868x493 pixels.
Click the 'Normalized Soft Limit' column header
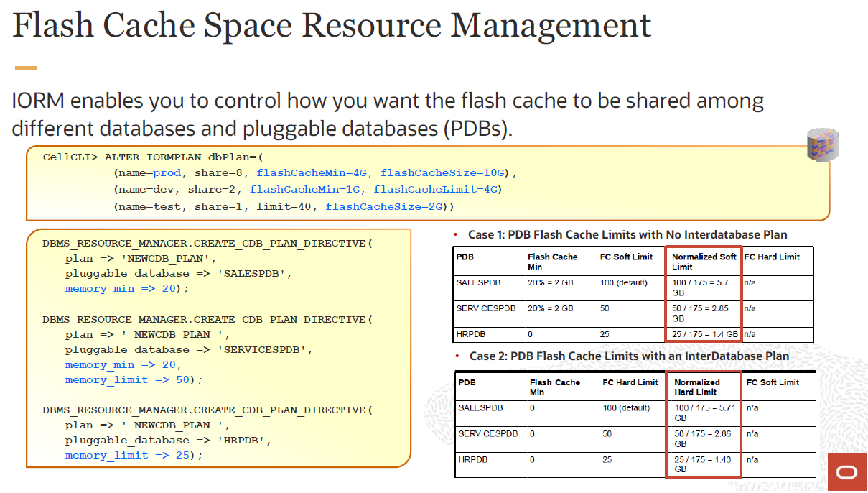tap(704, 262)
